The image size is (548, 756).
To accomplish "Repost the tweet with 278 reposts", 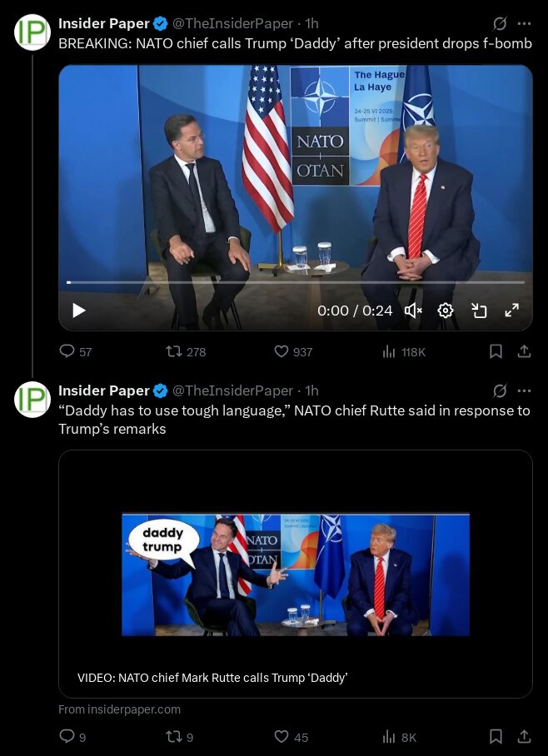I will click(186, 351).
